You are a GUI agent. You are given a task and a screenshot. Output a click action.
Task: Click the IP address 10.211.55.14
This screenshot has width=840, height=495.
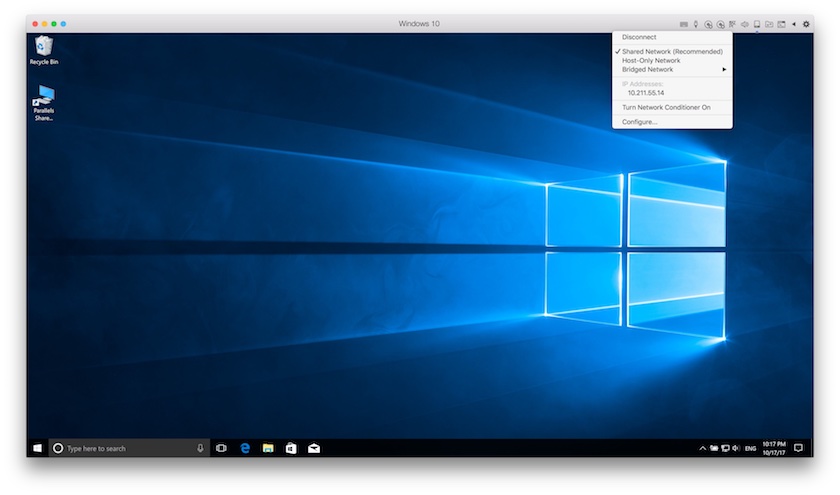pos(646,93)
